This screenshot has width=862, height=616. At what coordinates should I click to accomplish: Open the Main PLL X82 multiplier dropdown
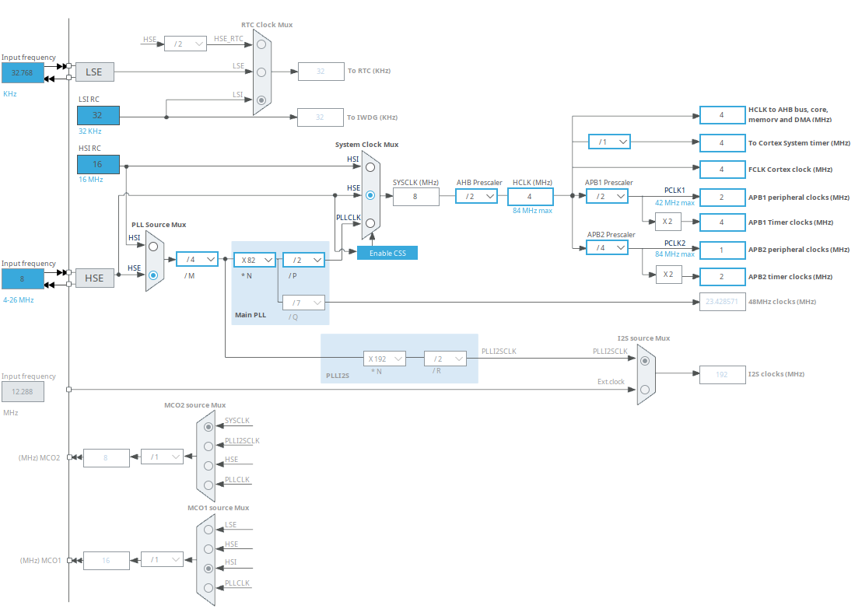coord(254,260)
